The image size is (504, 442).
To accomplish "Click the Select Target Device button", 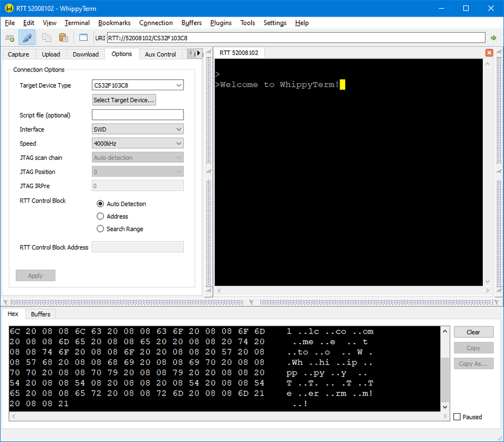I will (x=124, y=100).
